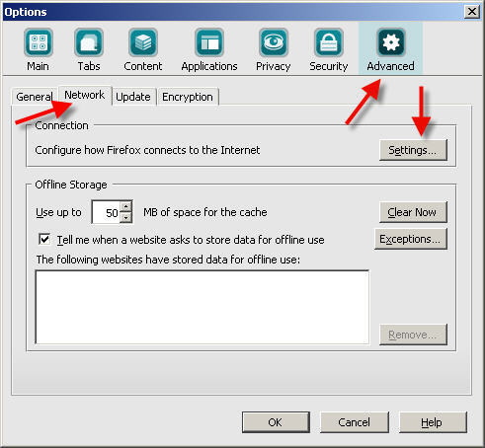Screen dimensions: 485x448
Task: Click into the cache size MB field
Action: (106, 212)
